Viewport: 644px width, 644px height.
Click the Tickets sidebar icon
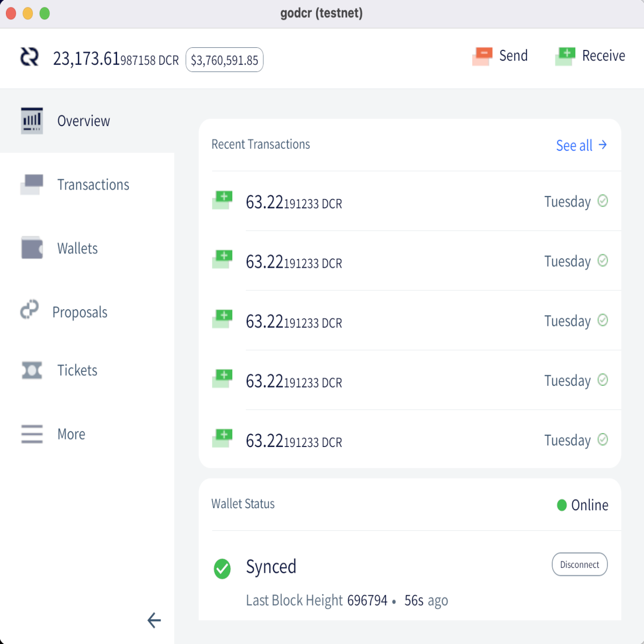coord(32,370)
